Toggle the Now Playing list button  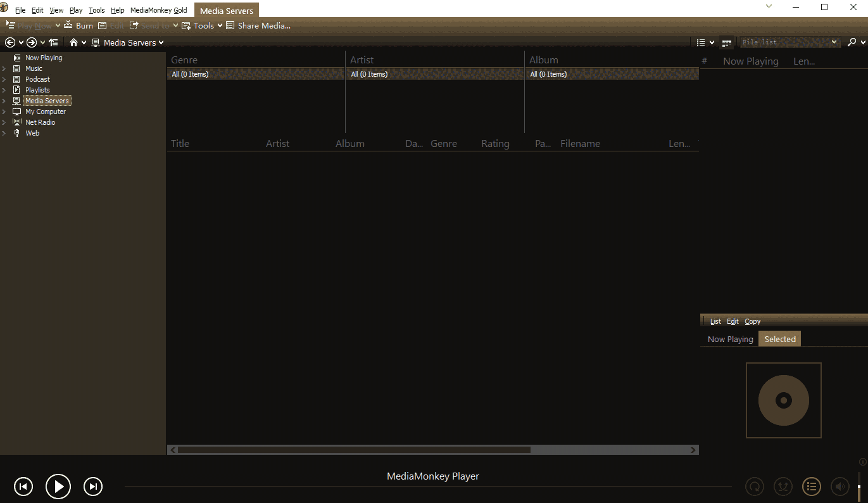click(x=812, y=487)
